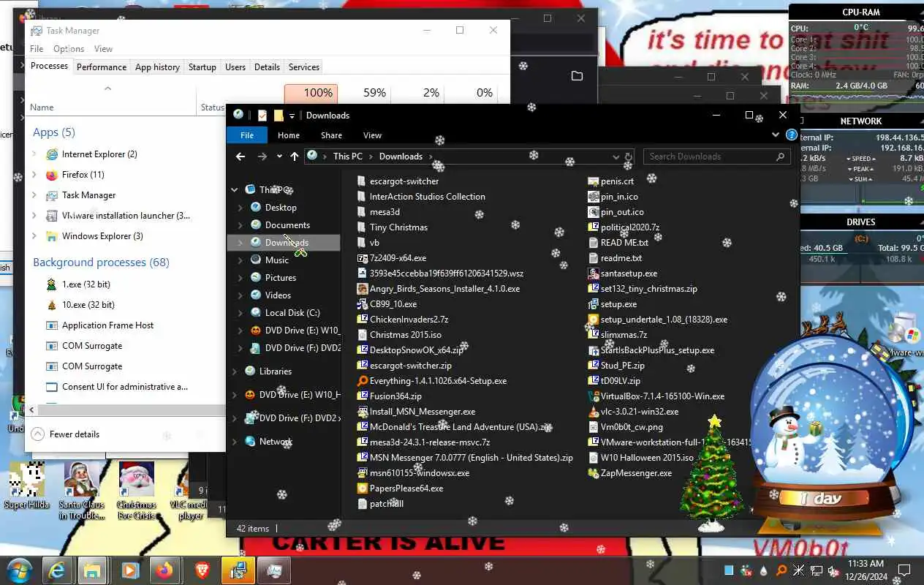Expand the Local Disk (C:) tree node
The image size is (924, 585).
[241, 313]
